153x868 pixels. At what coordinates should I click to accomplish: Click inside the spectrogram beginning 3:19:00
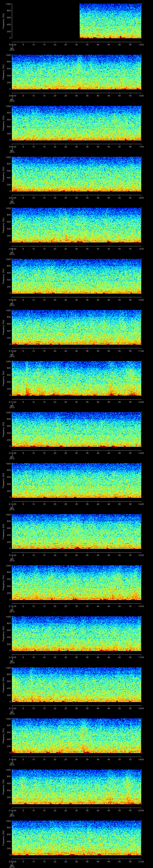click(77, 787)
